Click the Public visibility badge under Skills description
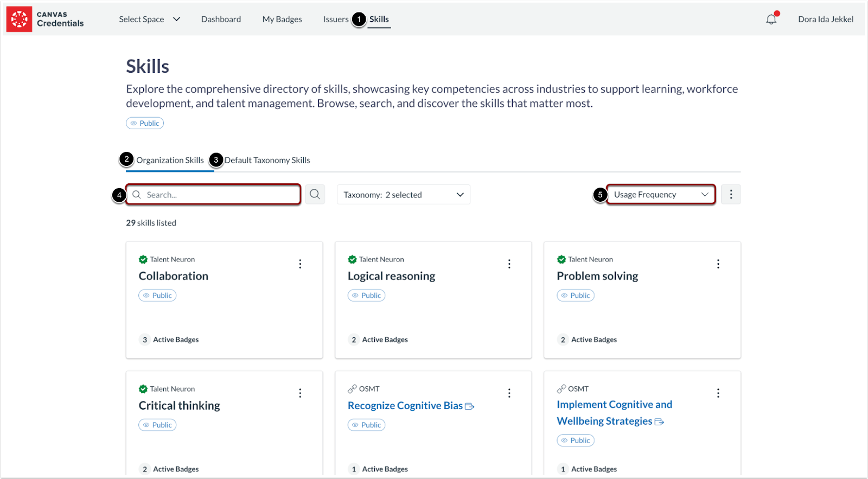Screen dimensions: 868x479 pos(145,123)
